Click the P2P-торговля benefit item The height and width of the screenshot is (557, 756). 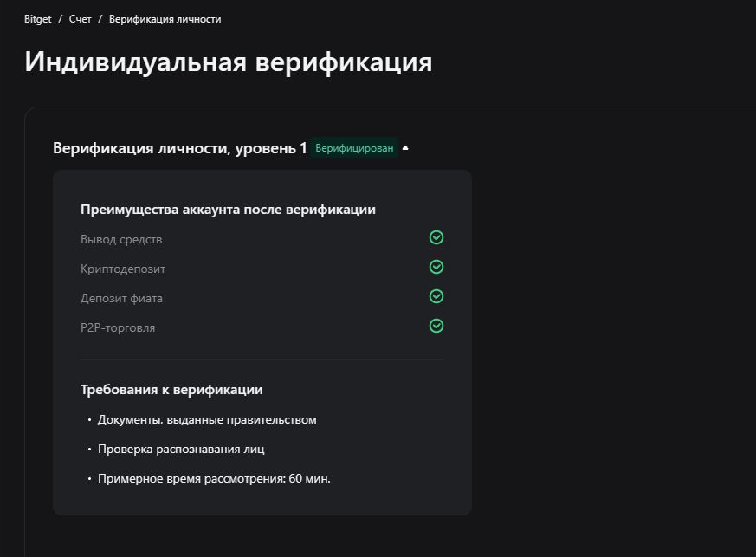[x=117, y=327]
